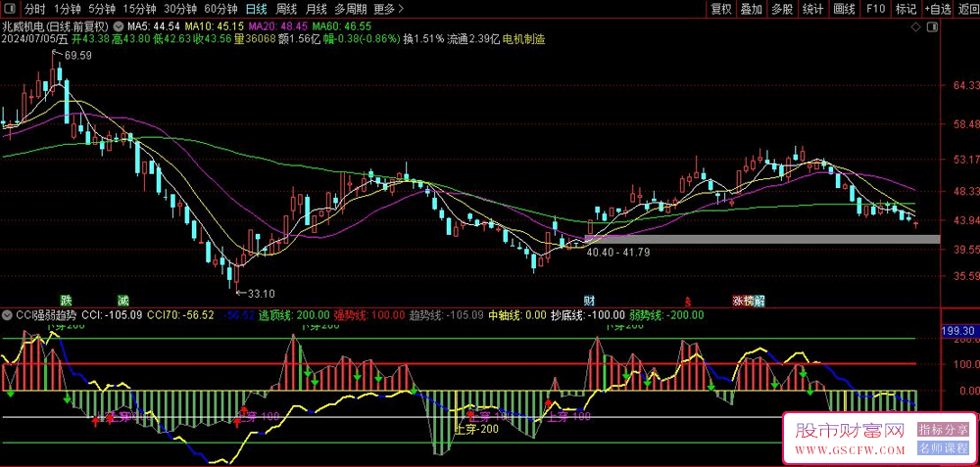Click the 逃顶线: 200.00 label
The height and width of the screenshot is (467, 980).
pyautogui.click(x=295, y=314)
